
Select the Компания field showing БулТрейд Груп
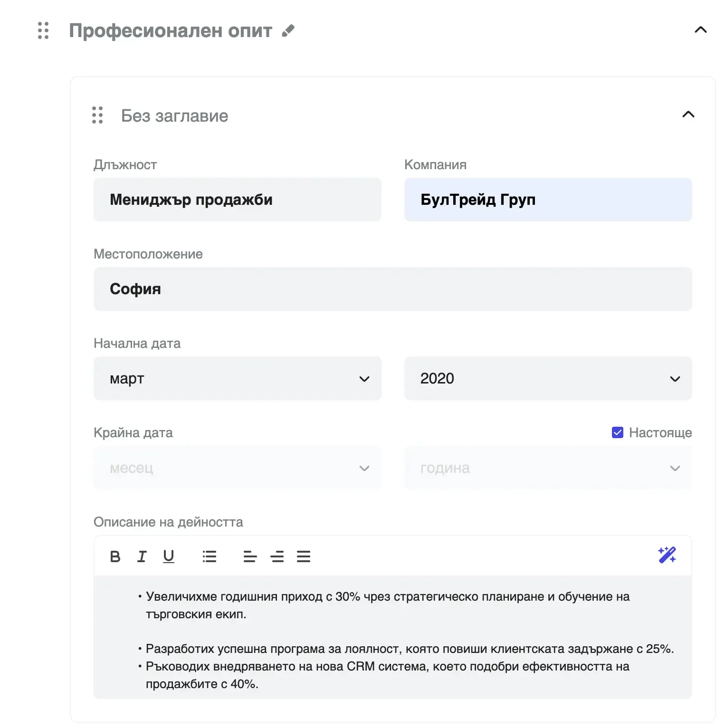pyautogui.click(x=548, y=200)
